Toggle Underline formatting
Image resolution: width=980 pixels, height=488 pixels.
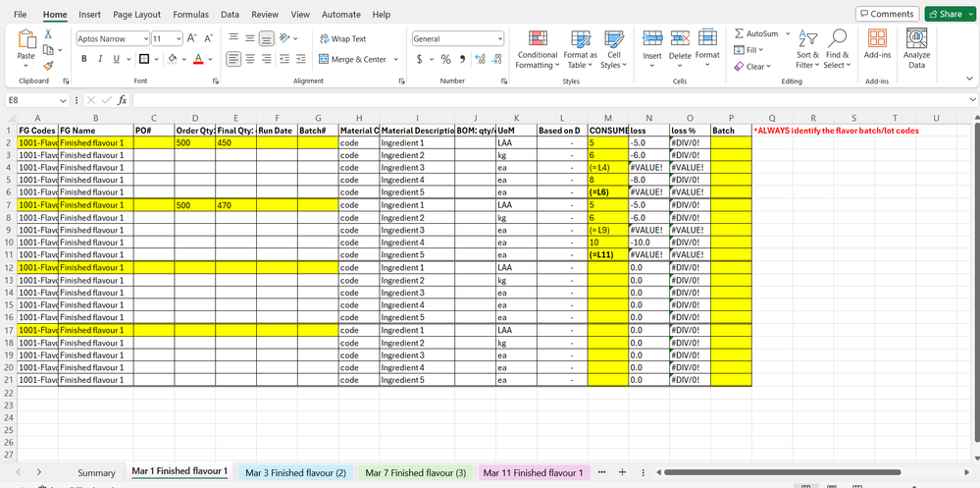pos(117,60)
